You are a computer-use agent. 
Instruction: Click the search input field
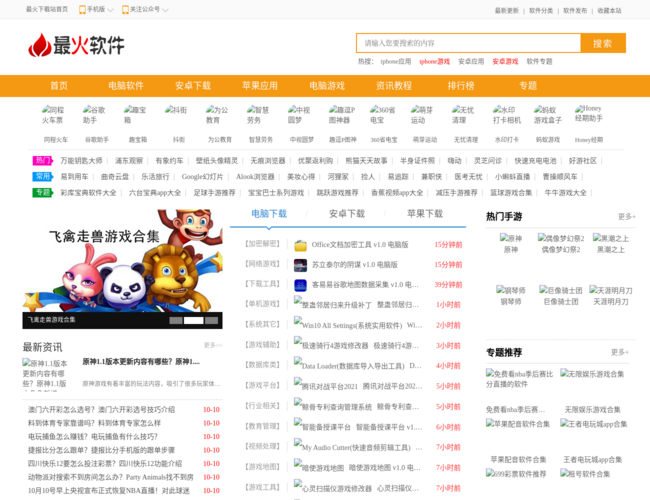tap(468, 43)
